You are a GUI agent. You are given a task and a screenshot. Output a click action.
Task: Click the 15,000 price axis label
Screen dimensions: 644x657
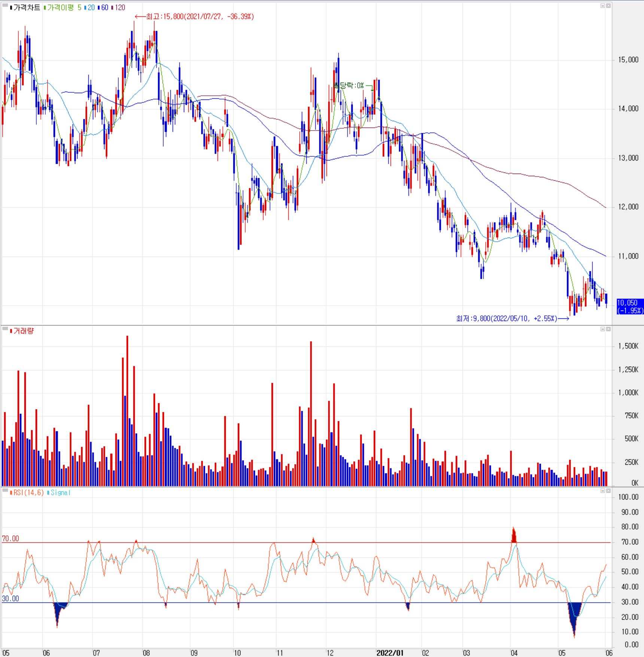(x=628, y=59)
